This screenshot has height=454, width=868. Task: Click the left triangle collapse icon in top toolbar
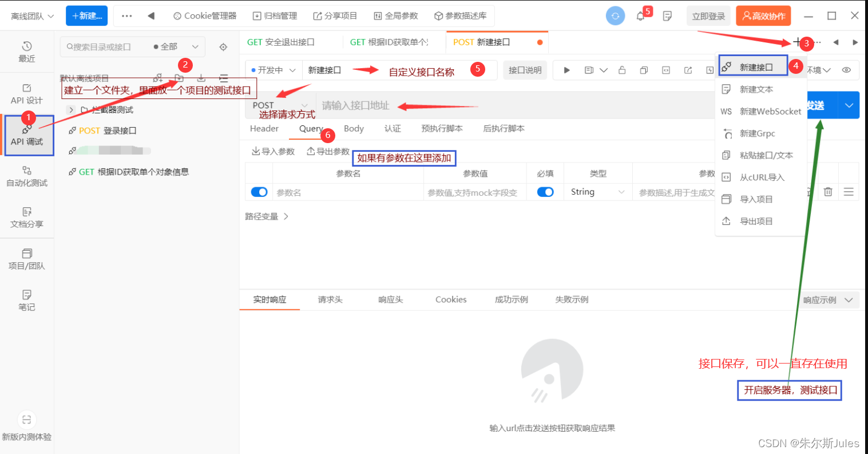tap(151, 16)
